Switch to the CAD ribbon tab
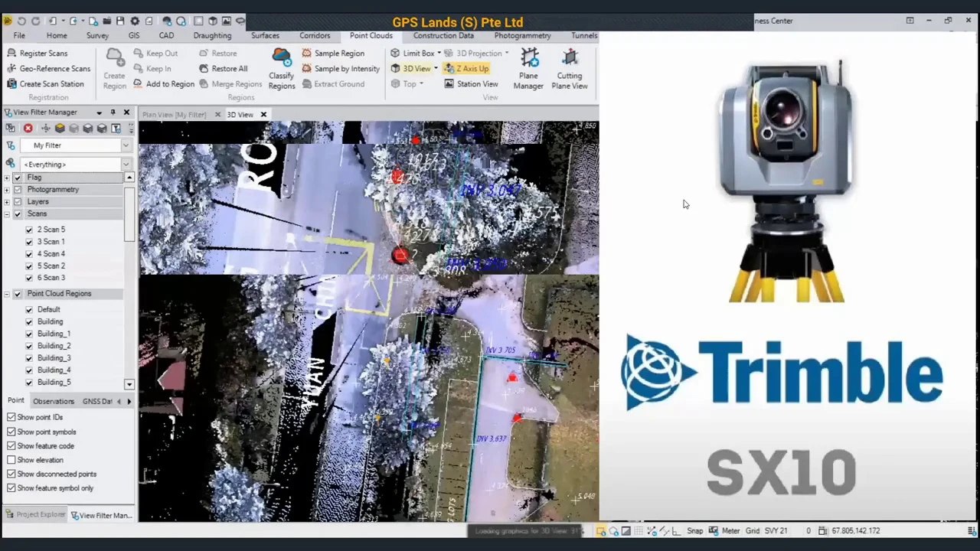Image resolution: width=980 pixels, height=551 pixels. pos(166,36)
